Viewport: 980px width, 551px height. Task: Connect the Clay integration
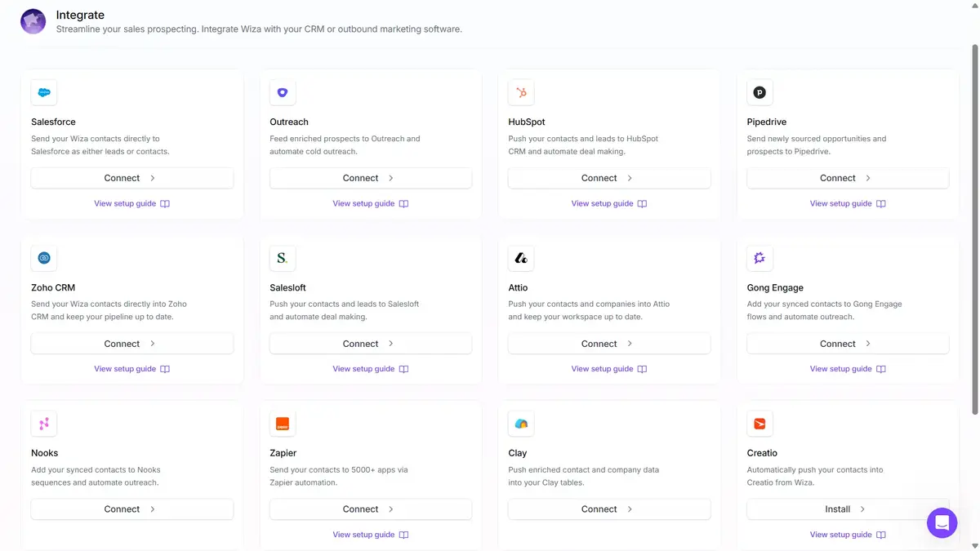point(609,509)
